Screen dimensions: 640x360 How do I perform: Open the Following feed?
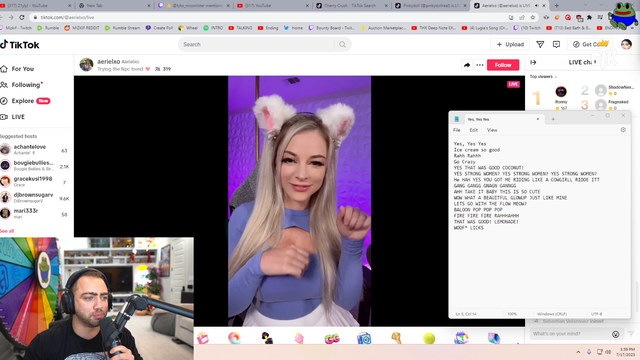21,85
